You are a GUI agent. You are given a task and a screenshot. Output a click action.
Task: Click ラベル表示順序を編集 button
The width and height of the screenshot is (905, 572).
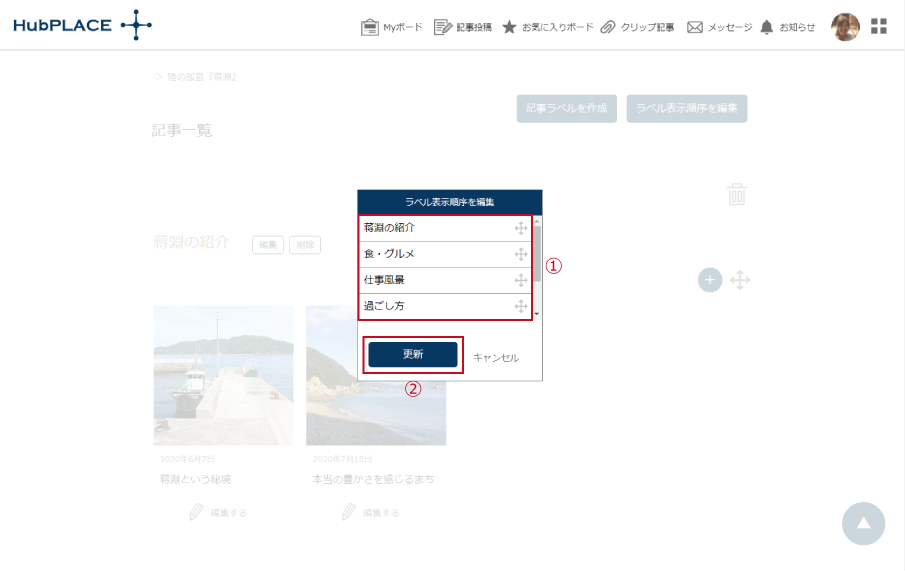[x=687, y=109]
